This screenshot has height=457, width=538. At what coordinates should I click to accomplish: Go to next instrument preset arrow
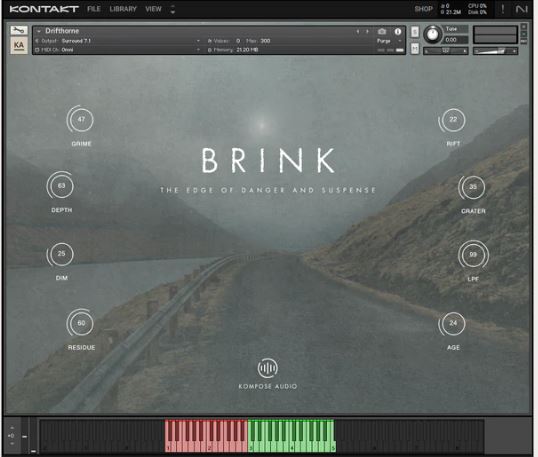(x=367, y=32)
